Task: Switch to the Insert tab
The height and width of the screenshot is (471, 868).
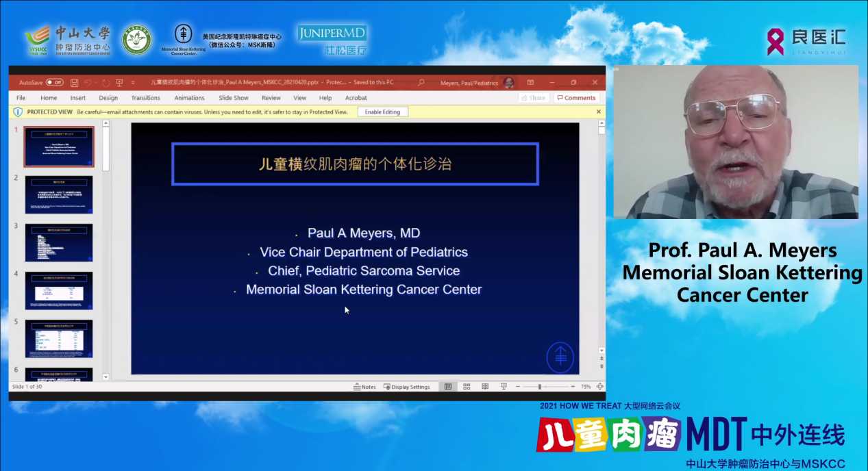Action: coord(78,98)
